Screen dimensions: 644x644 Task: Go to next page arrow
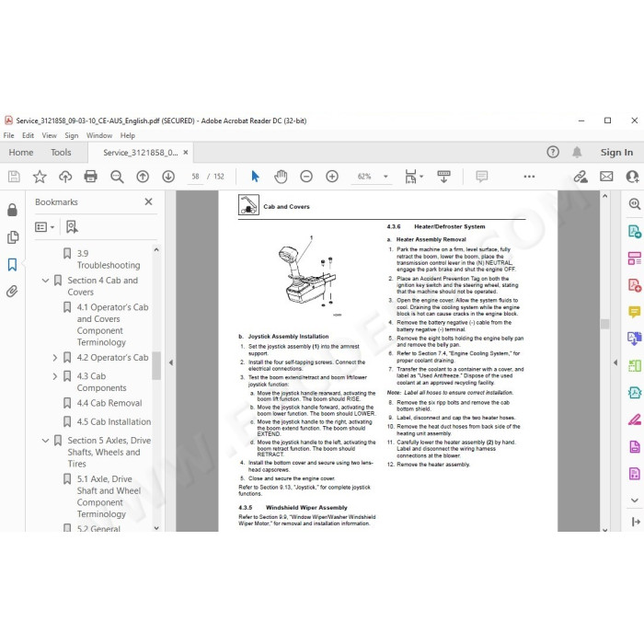click(x=168, y=177)
